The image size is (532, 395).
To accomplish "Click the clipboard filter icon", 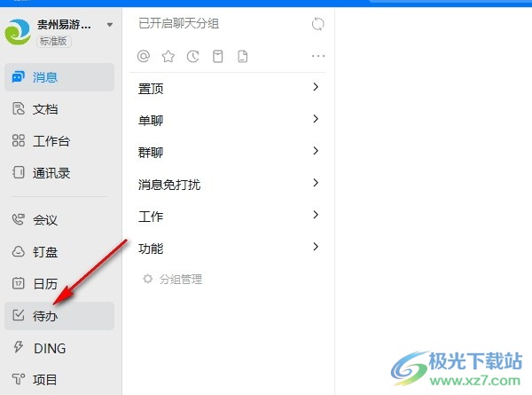I will tap(218, 57).
